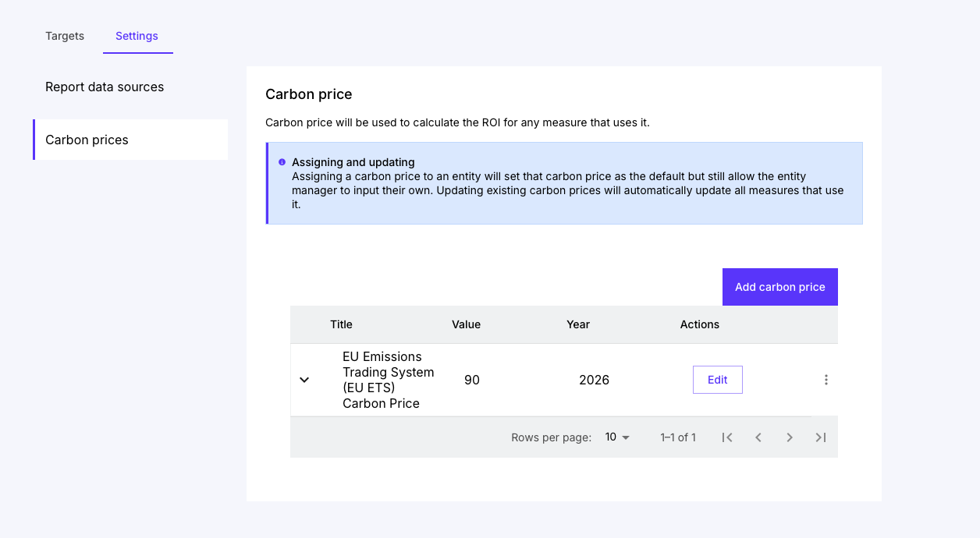Image resolution: width=980 pixels, height=538 pixels.
Task: Go to the previous page
Action: coord(758,437)
